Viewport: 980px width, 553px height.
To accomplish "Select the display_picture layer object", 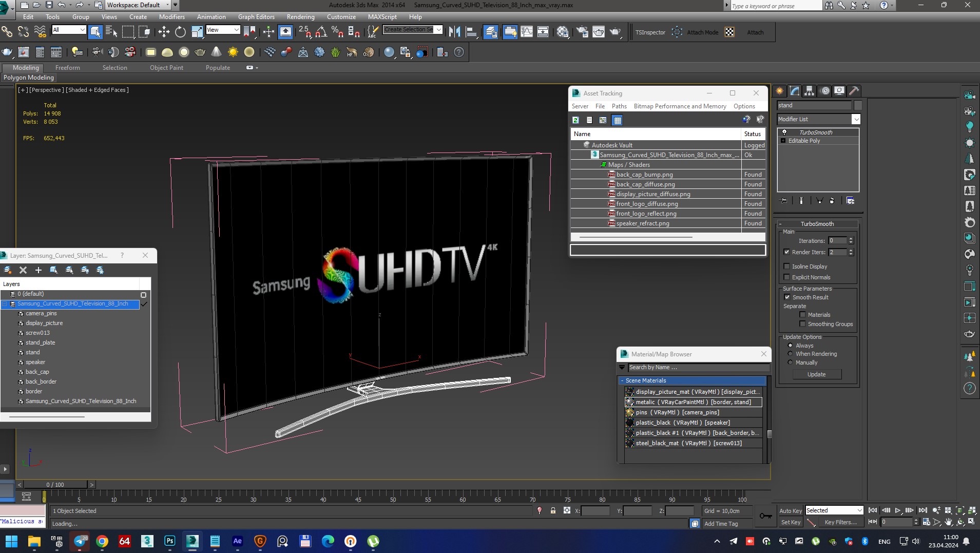I will click(44, 323).
